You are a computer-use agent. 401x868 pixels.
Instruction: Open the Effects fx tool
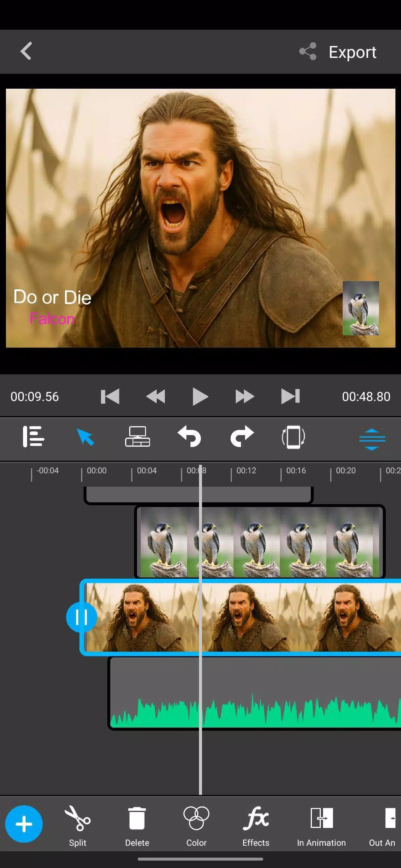coord(256,826)
